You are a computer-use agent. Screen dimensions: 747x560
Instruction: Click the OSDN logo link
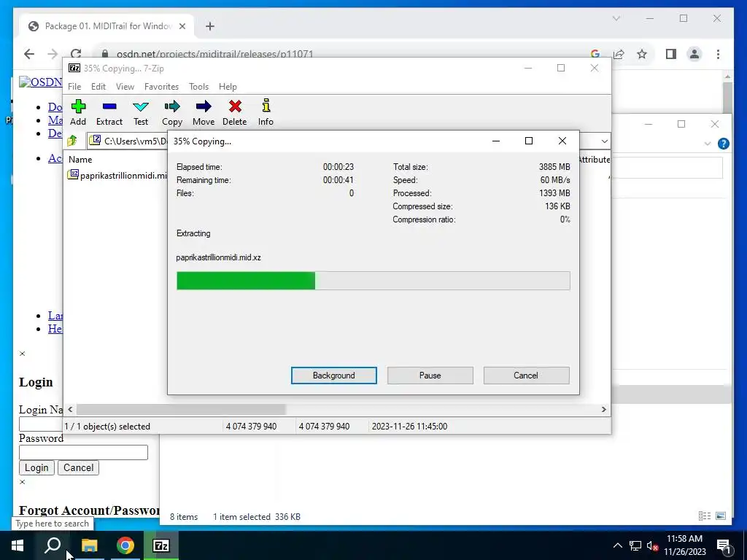pos(41,82)
